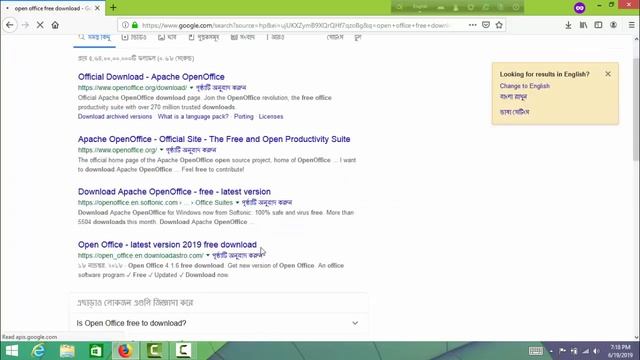Click the language settings link in yellow box
The width and height of the screenshot is (640, 360).
[514, 112]
